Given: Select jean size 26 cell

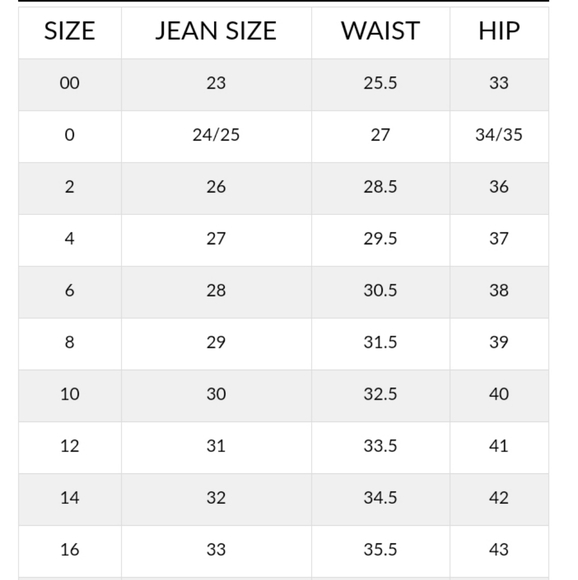Looking at the screenshot, I should click(216, 186).
